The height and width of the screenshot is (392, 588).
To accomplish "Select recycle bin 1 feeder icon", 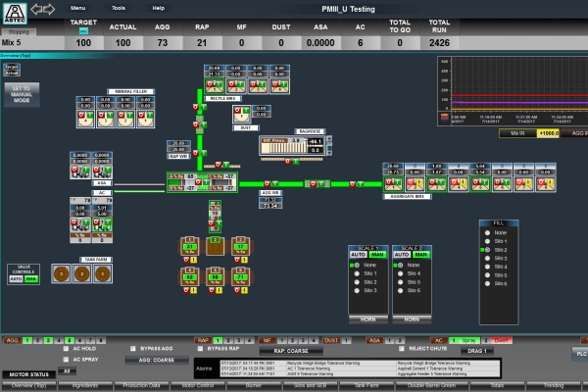I will [214, 86].
